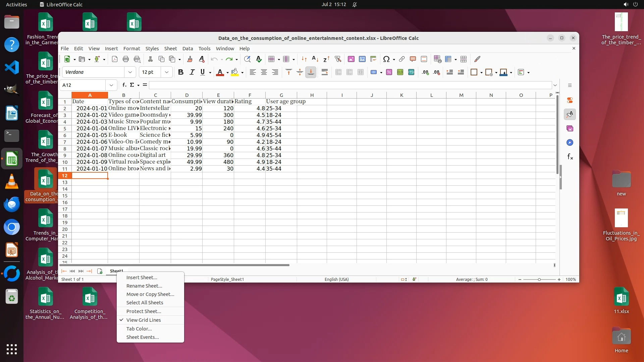Click the Sort Ascending icon
644x362 pixels.
[315, 59]
